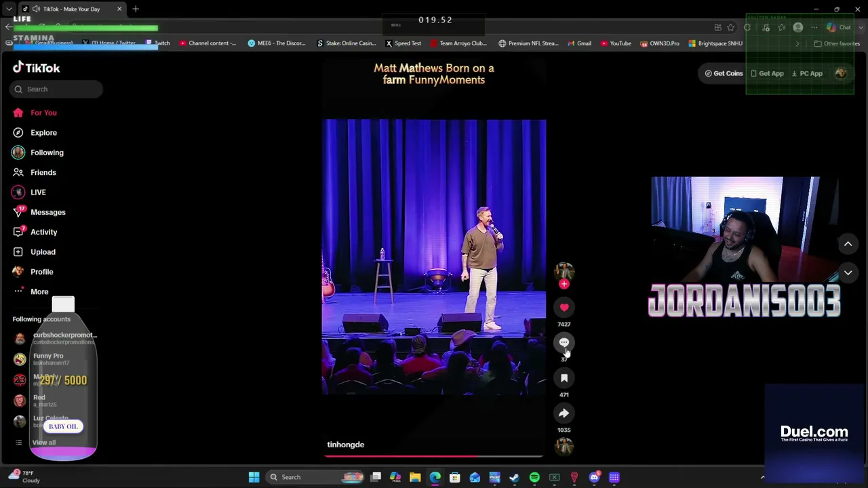Open the MEE6 Discord bookmark
868x488 pixels.
coord(277,43)
